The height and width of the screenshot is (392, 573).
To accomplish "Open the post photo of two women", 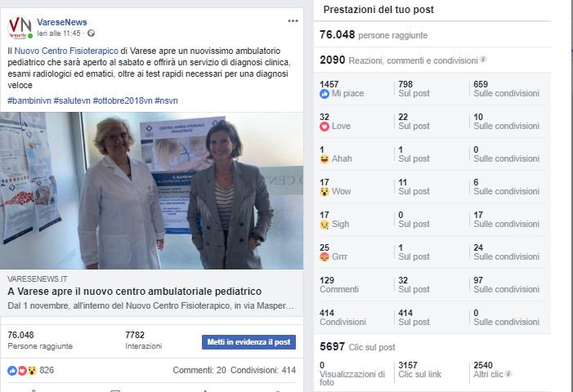I will [152, 190].
